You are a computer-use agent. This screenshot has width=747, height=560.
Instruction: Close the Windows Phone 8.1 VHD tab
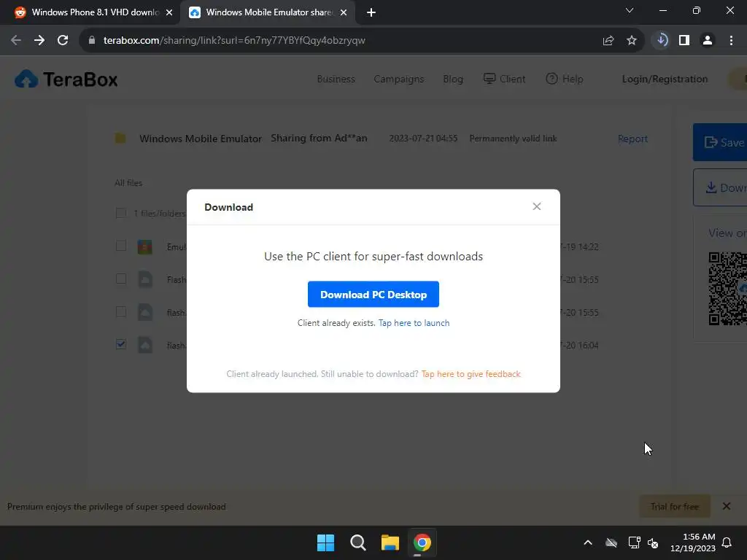[169, 13]
